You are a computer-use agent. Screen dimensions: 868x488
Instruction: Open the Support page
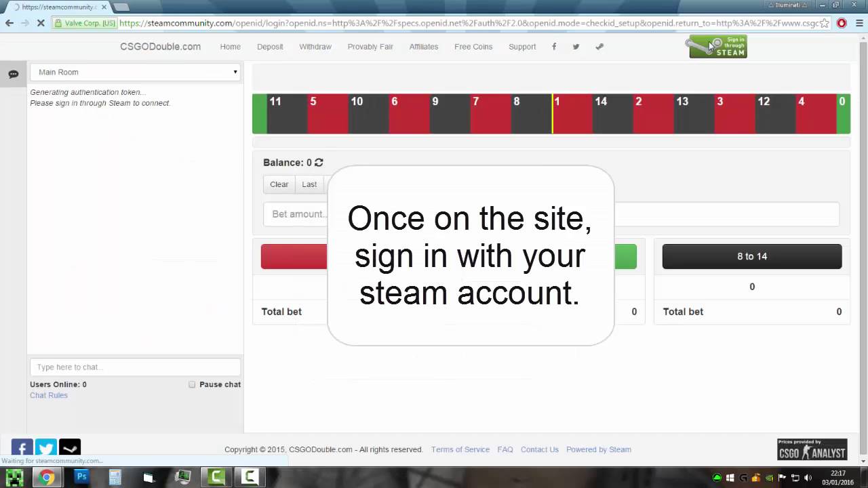tap(522, 47)
